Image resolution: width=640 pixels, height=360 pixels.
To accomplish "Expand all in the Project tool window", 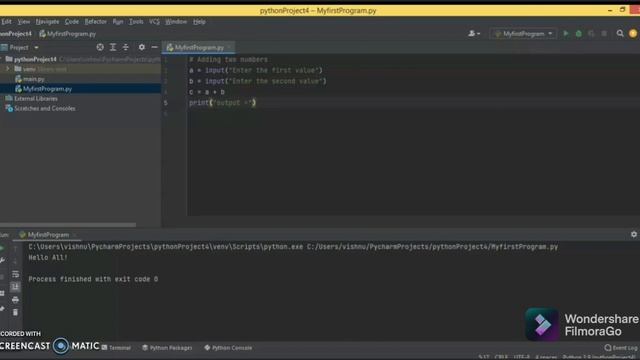I will click(113, 47).
